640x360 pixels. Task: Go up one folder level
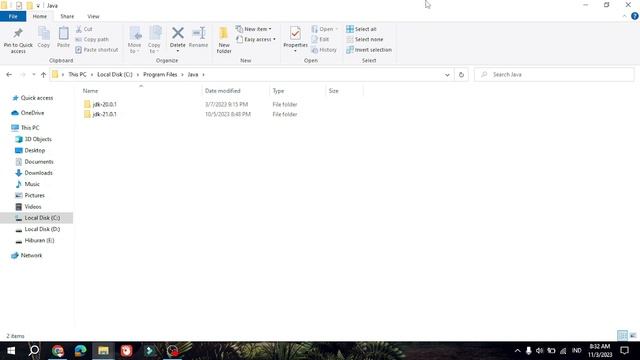click(x=43, y=75)
